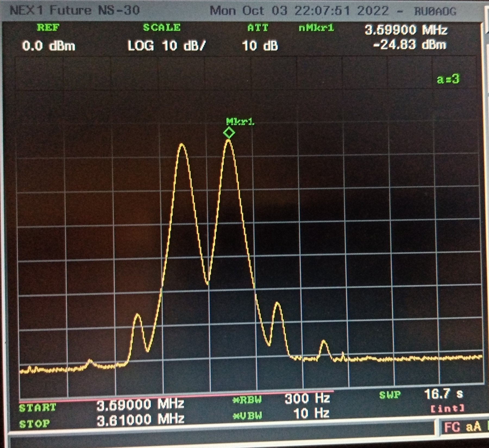Viewport: 489px width, 448px height.
Task: Click the -24.83 dBm marker amplitude readout
Action: (410, 45)
